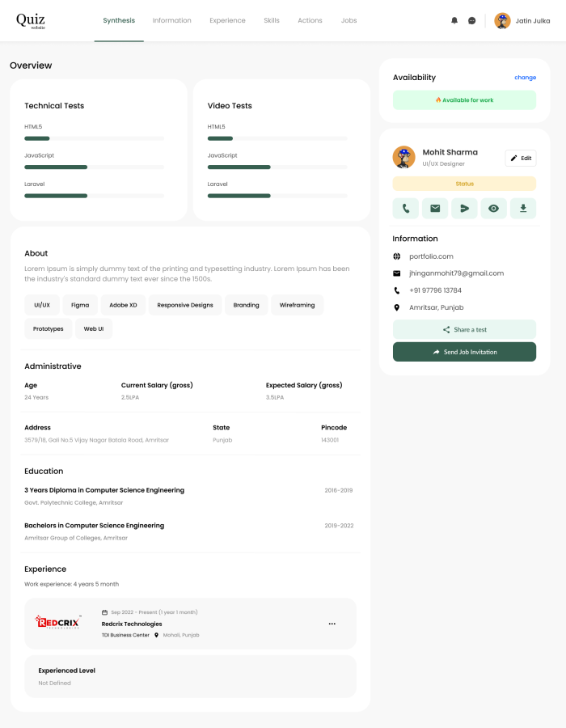Viewport: 566px width, 728px height.
Task: Call candidate with the phone icon button
Action: pos(406,209)
